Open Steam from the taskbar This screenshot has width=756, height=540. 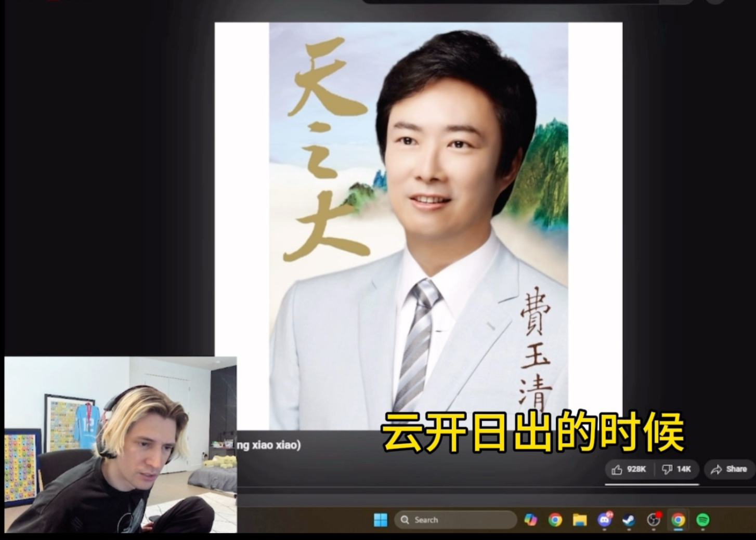[x=629, y=520]
